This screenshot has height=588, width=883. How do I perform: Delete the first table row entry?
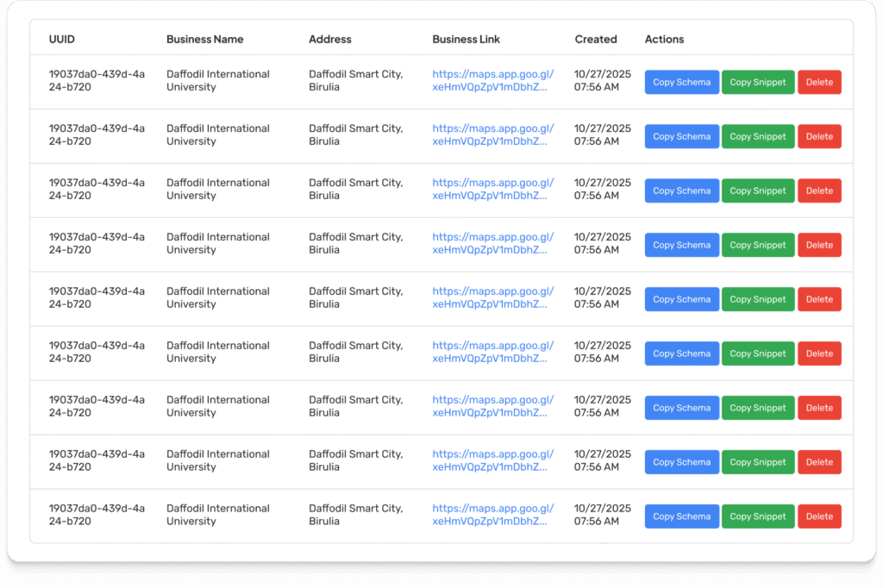tap(818, 83)
